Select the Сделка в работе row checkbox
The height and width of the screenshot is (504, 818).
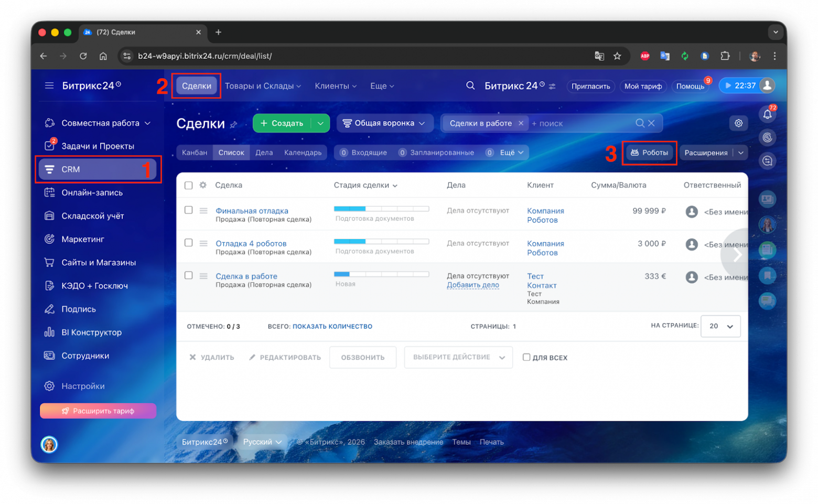click(x=189, y=275)
